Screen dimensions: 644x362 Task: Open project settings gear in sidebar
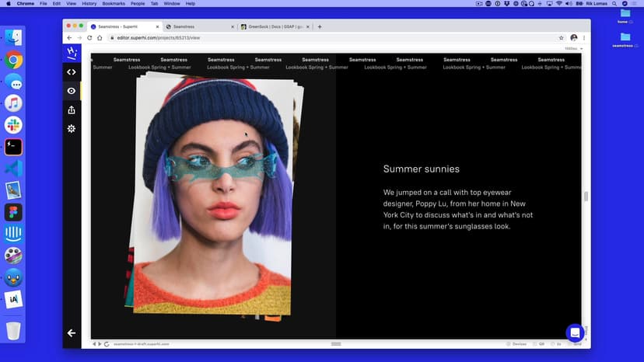point(72,128)
